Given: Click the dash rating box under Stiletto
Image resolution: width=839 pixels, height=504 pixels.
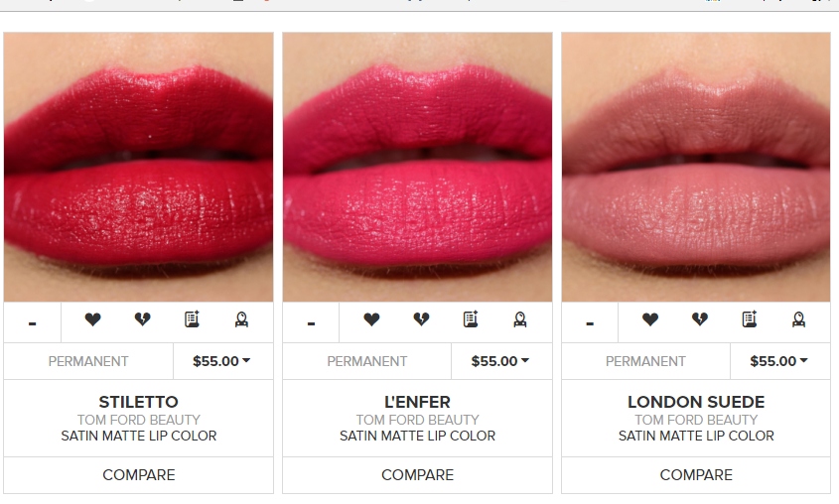Looking at the screenshot, I should (x=32, y=322).
